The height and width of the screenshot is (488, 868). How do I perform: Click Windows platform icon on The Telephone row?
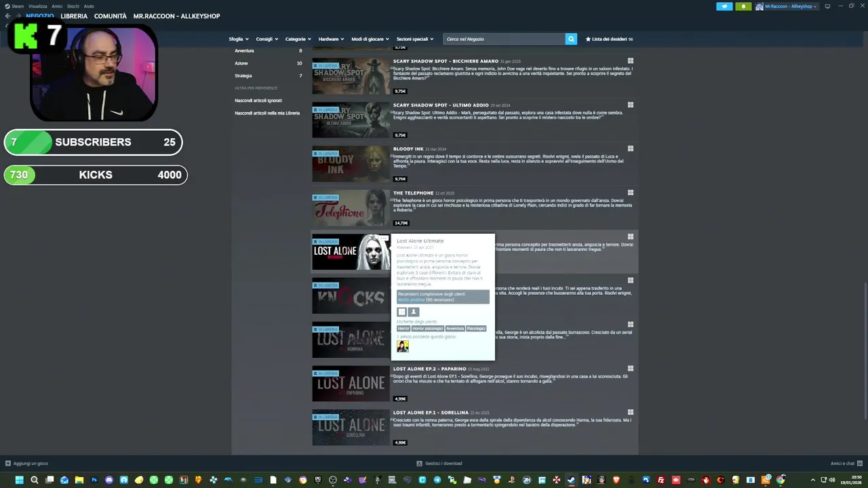click(630, 192)
